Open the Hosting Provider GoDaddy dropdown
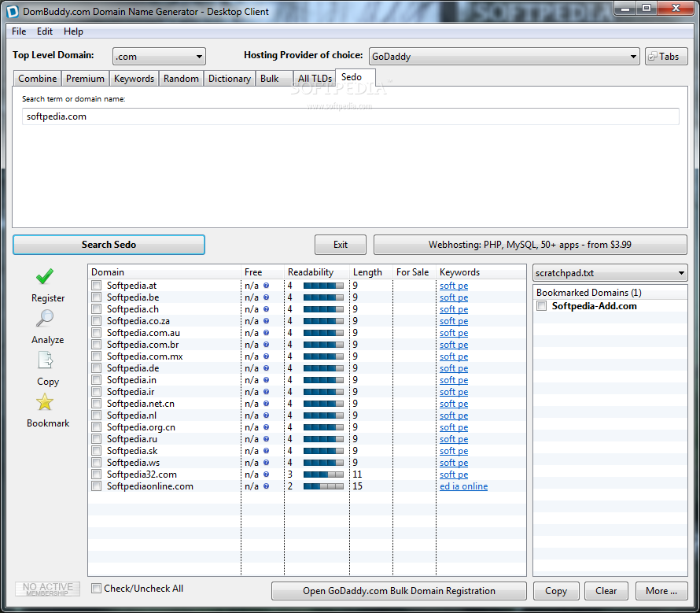 (504, 57)
